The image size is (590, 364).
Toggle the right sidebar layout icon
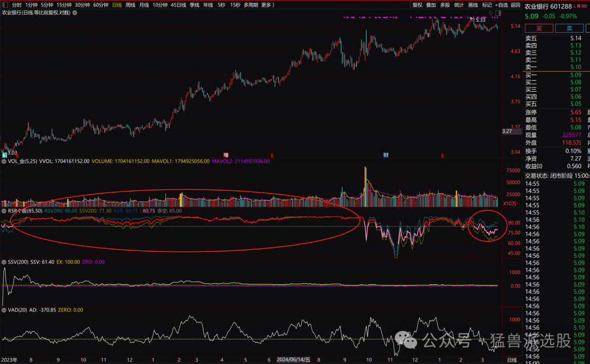(498, 13)
